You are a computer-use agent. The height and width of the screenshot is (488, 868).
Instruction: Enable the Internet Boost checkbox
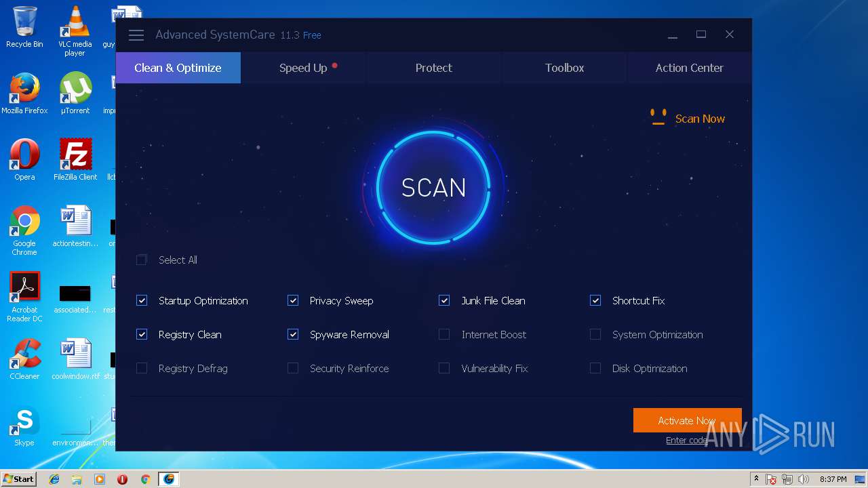point(444,334)
